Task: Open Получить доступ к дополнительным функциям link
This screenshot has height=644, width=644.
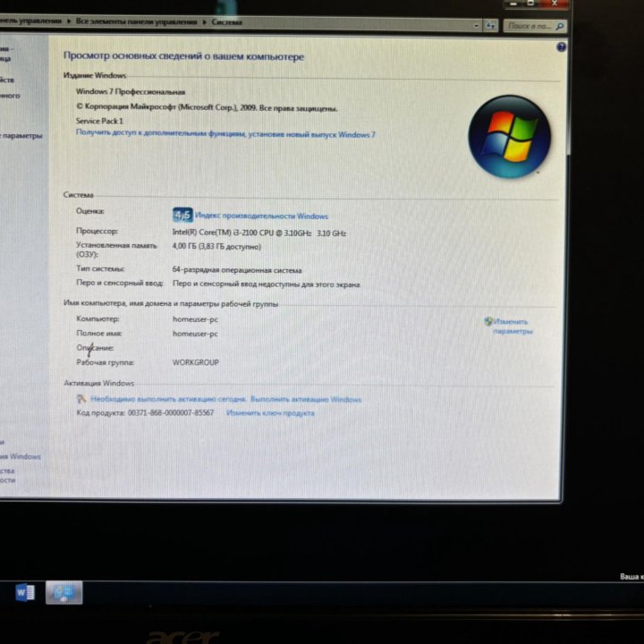Action: coord(225,134)
